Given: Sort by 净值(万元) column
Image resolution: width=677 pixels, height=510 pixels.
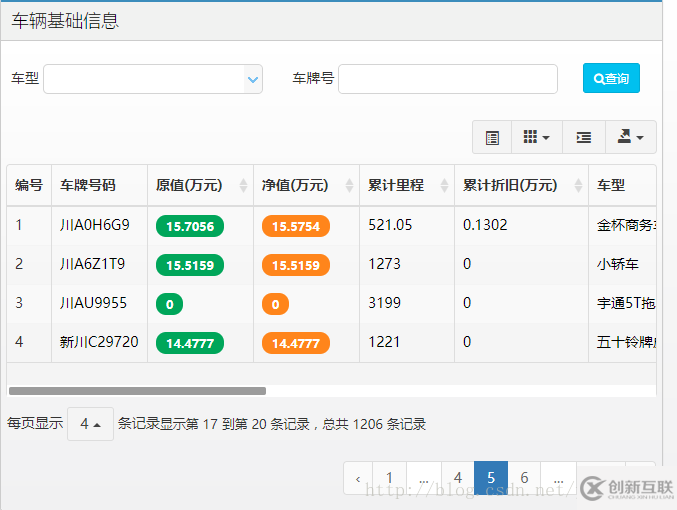Looking at the screenshot, I should click(x=307, y=185).
